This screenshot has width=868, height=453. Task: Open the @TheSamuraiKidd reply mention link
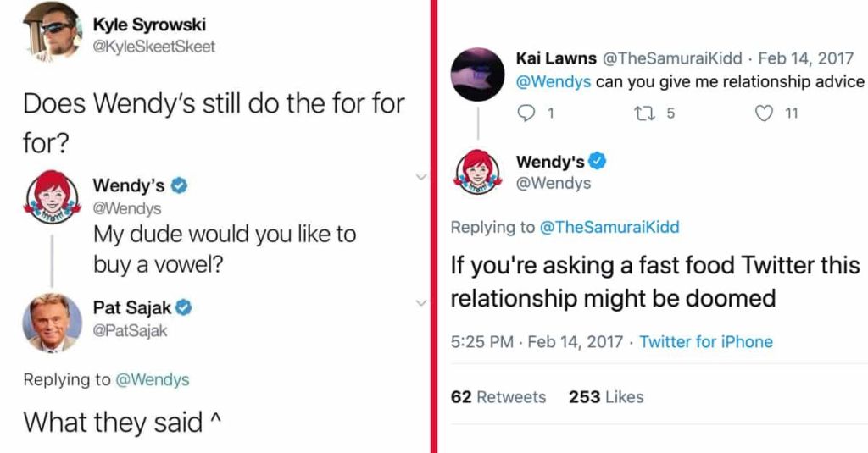pyautogui.click(x=609, y=227)
